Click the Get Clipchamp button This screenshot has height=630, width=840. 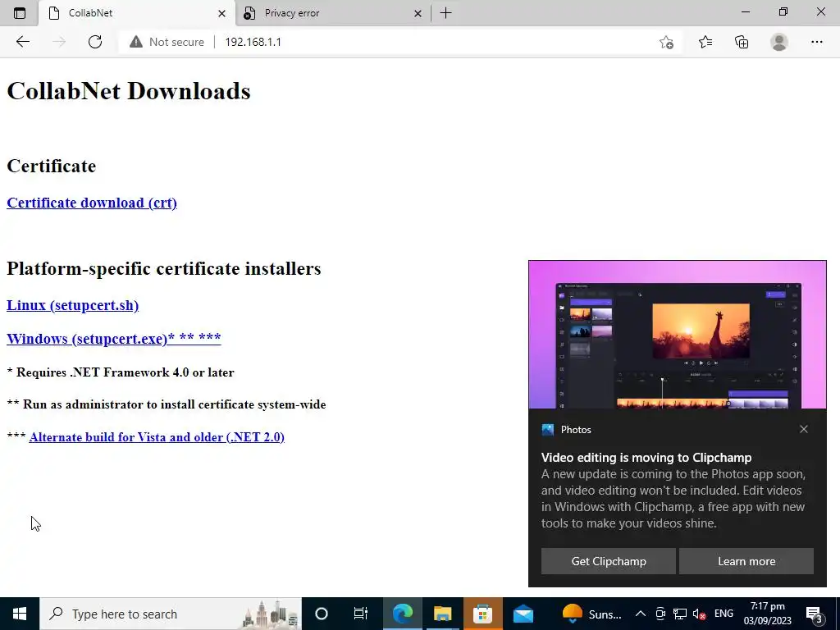pos(609,561)
